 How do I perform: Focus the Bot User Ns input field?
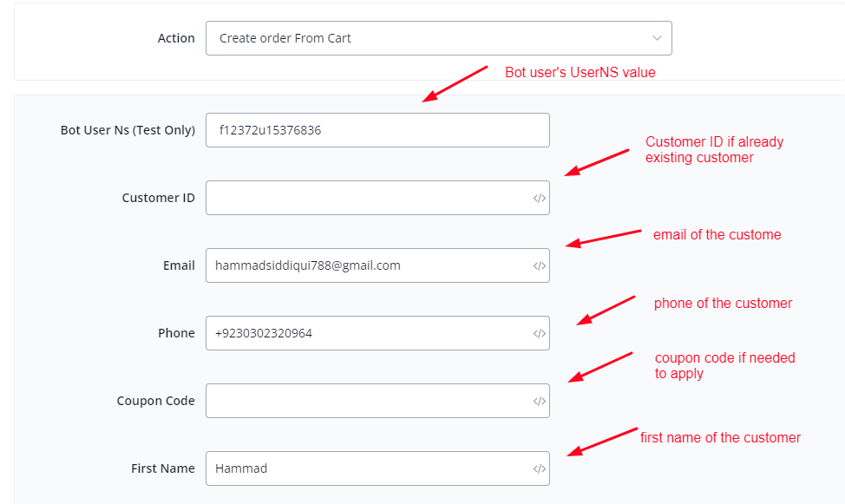pyautogui.click(x=377, y=130)
